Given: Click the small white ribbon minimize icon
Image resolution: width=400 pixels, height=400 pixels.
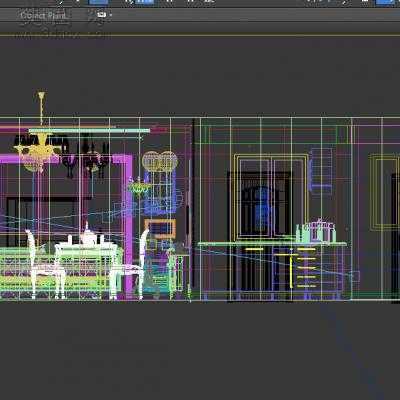Looking at the screenshot, I should coord(102,15).
